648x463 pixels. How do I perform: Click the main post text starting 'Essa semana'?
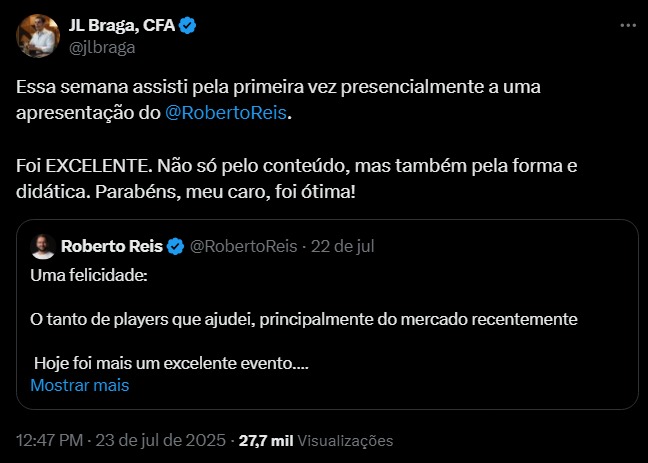278,88
